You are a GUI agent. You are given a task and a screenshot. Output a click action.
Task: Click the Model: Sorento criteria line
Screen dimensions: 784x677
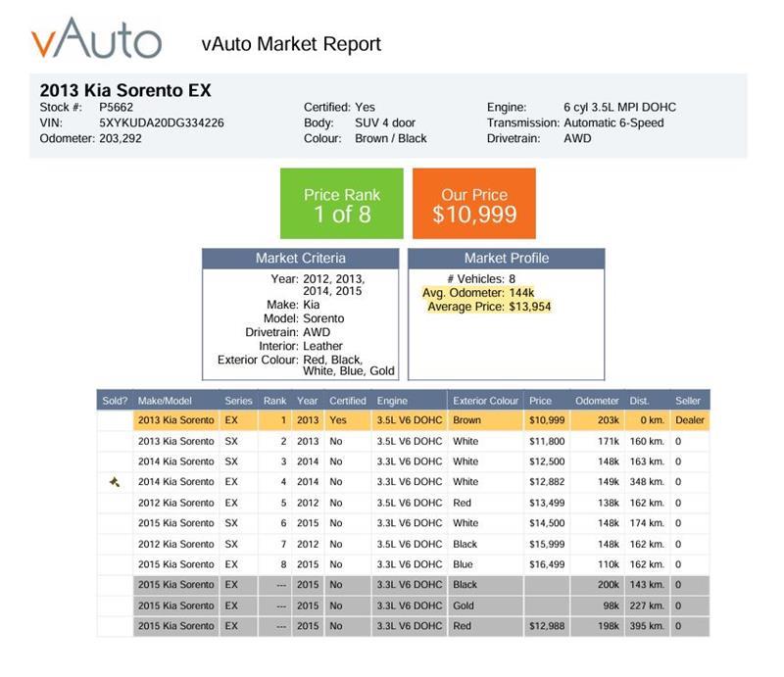[x=304, y=318]
